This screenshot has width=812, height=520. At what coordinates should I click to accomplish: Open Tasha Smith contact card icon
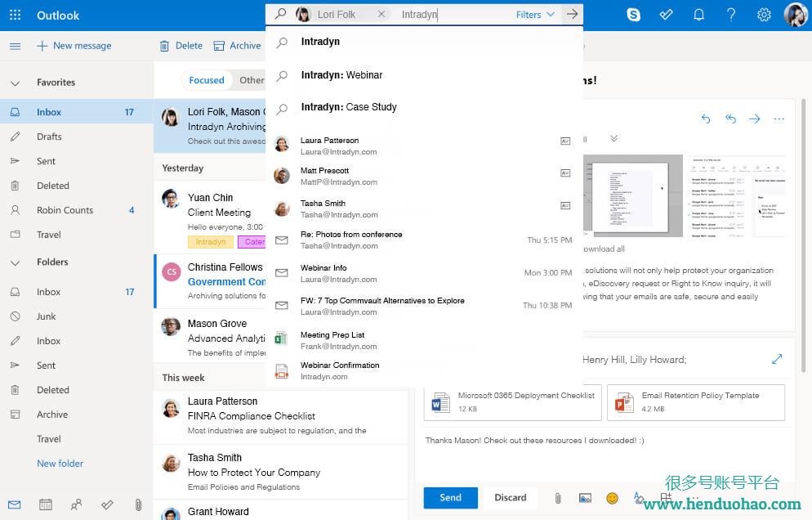coord(565,206)
